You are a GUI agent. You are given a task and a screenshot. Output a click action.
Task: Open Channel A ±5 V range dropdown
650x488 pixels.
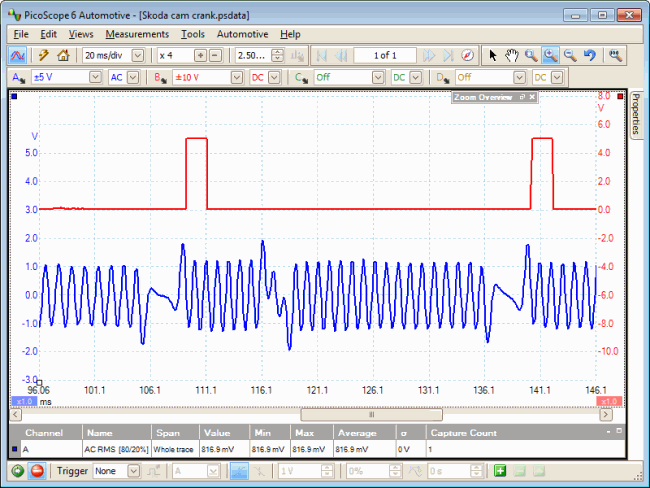coord(96,77)
